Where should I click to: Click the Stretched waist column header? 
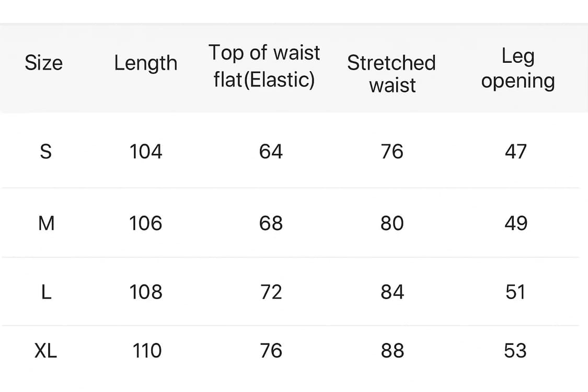point(391,73)
